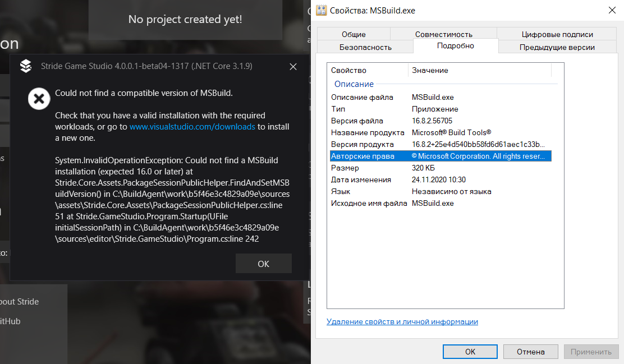The image size is (624, 364).
Task: Click the Отмена button
Action: point(530,352)
